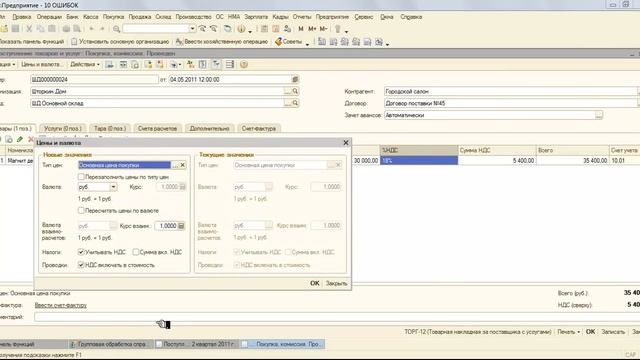Click Установить основную организацию toolbar button

tap(120, 42)
